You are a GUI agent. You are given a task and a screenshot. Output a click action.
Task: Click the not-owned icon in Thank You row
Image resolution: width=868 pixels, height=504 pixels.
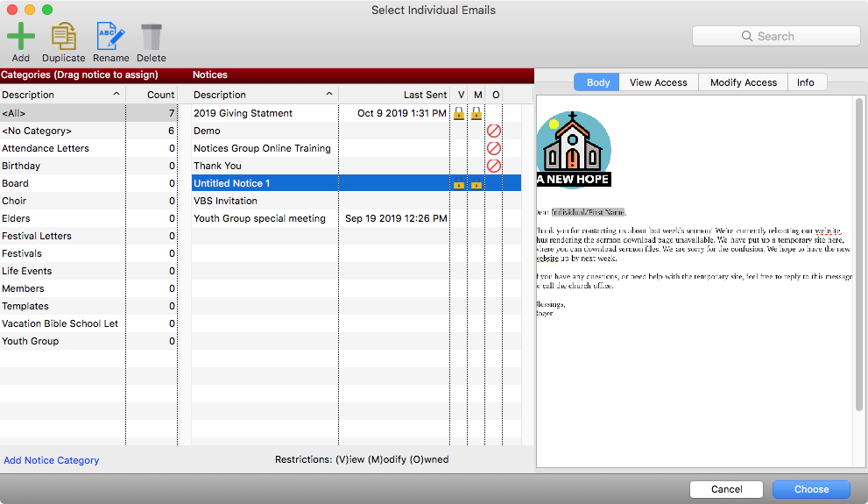click(494, 166)
